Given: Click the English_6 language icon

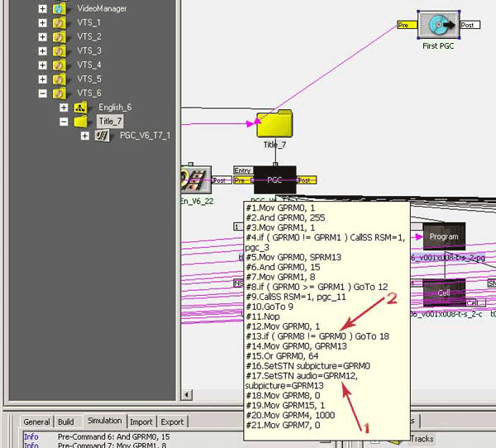Looking at the screenshot, I should (x=80, y=107).
